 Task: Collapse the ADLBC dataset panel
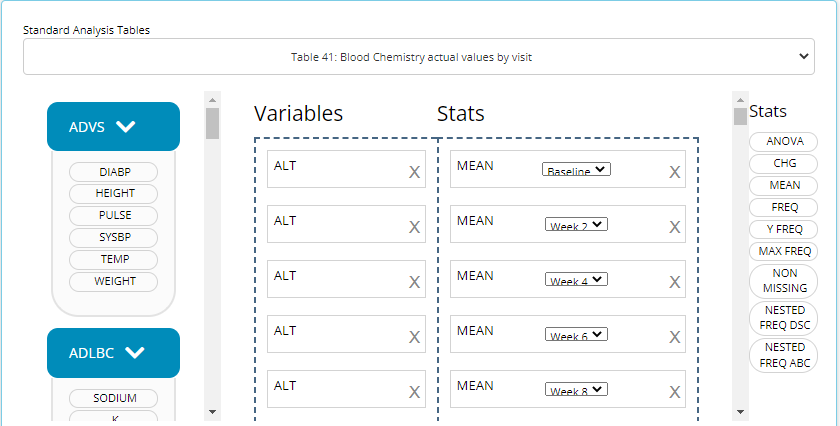[x=113, y=353]
